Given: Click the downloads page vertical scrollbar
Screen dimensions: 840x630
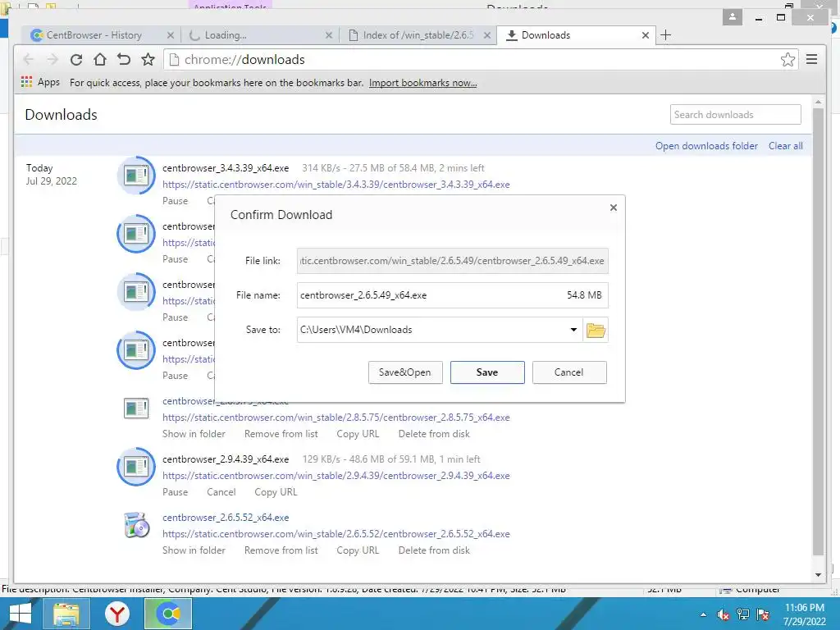Looking at the screenshot, I should (x=818, y=332).
